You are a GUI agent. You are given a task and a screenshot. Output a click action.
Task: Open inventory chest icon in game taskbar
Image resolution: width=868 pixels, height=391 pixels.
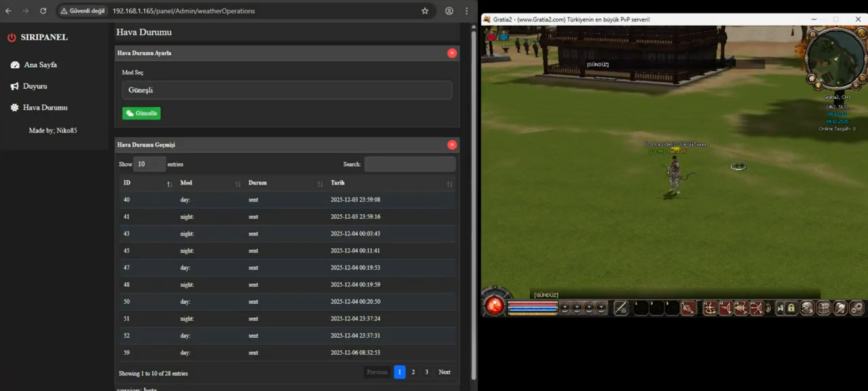pos(824,308)
